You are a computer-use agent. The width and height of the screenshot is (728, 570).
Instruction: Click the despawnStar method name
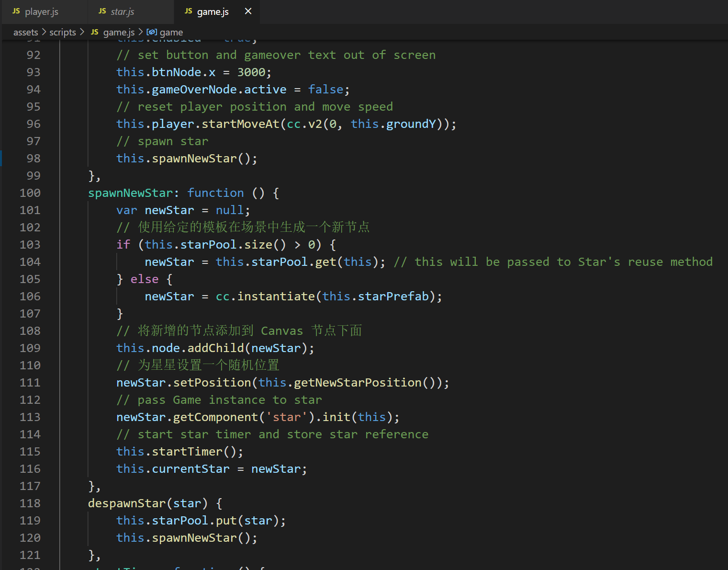coord(127,503)
